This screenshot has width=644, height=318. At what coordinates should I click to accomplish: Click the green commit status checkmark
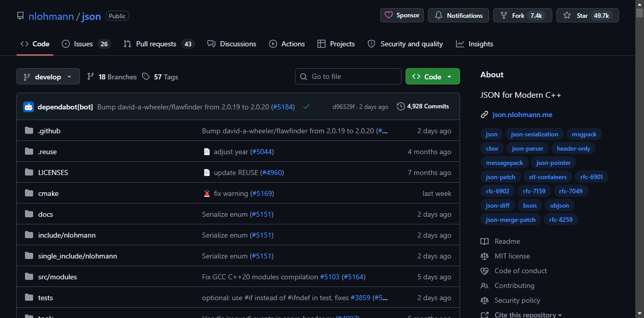coord(306,107)
